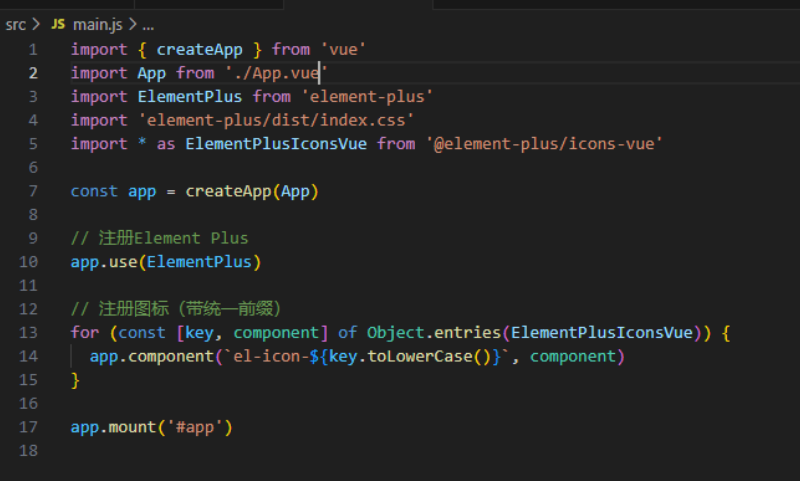Click the closing brace on line 15
Image resolution: width=800 pixels, height=481 pixels.
(x=75, y=380)
